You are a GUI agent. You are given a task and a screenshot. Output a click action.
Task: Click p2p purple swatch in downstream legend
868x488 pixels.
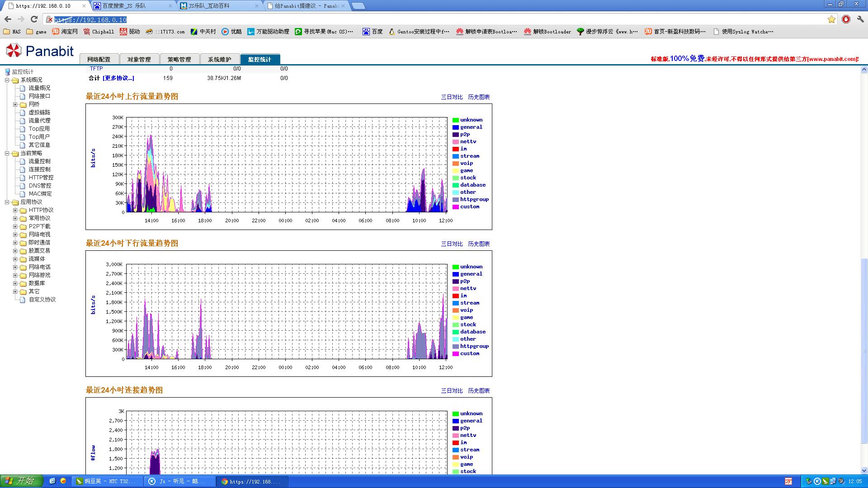point(456,282)
